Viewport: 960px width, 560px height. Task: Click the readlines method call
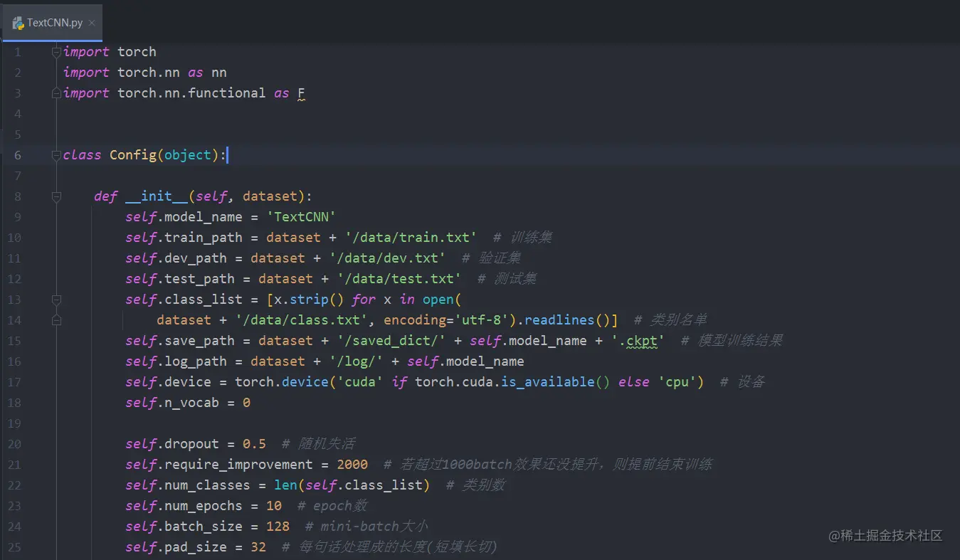coord(559,320)
